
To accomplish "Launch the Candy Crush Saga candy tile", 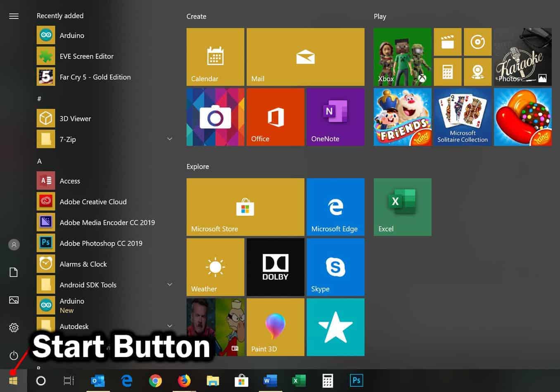I will (523, 117).
